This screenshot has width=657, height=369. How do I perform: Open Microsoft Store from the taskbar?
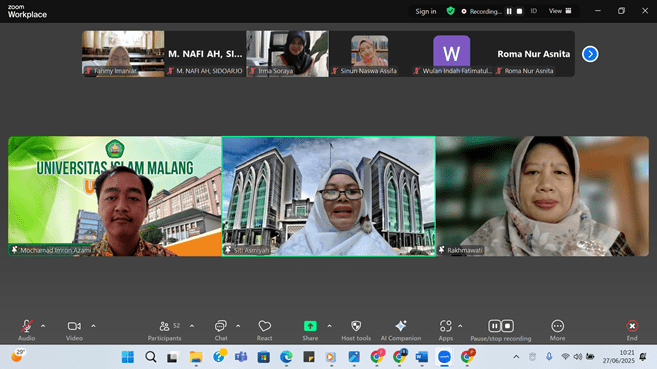(264, 357)
